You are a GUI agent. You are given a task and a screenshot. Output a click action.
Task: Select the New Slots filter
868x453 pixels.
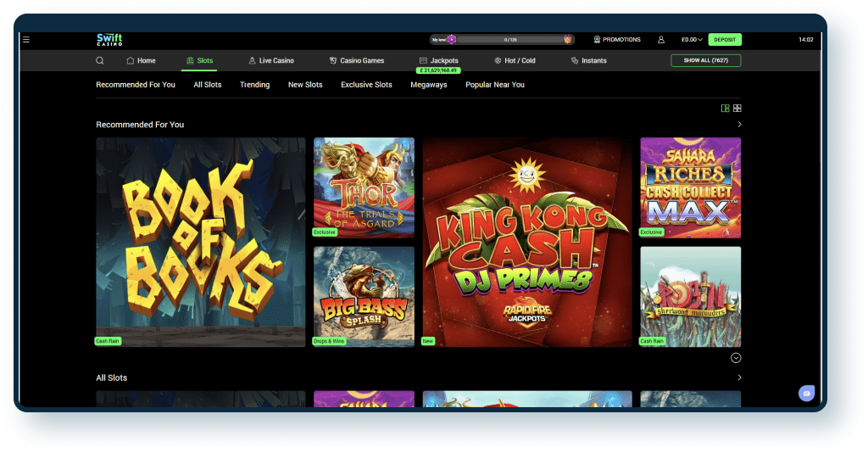point(305,85)
